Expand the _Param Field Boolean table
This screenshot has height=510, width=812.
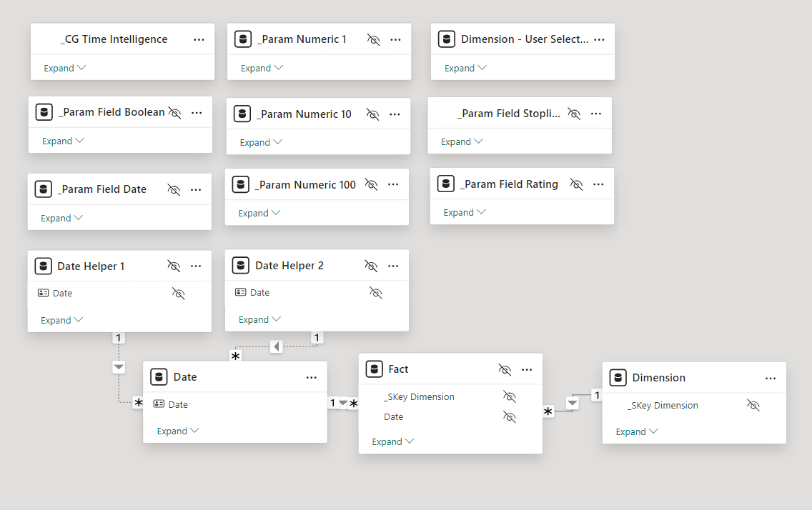(x=63, y=141)
